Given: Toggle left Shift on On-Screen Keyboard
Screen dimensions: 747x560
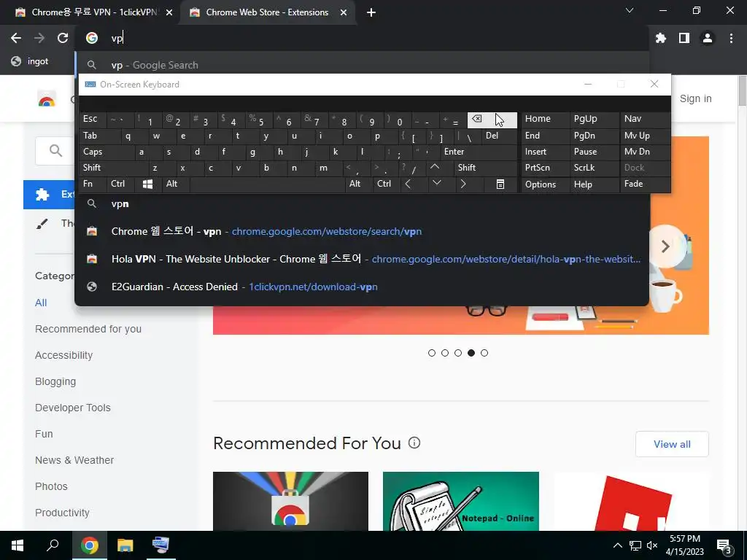Looking at the screenshot, I should pos(113,168).
